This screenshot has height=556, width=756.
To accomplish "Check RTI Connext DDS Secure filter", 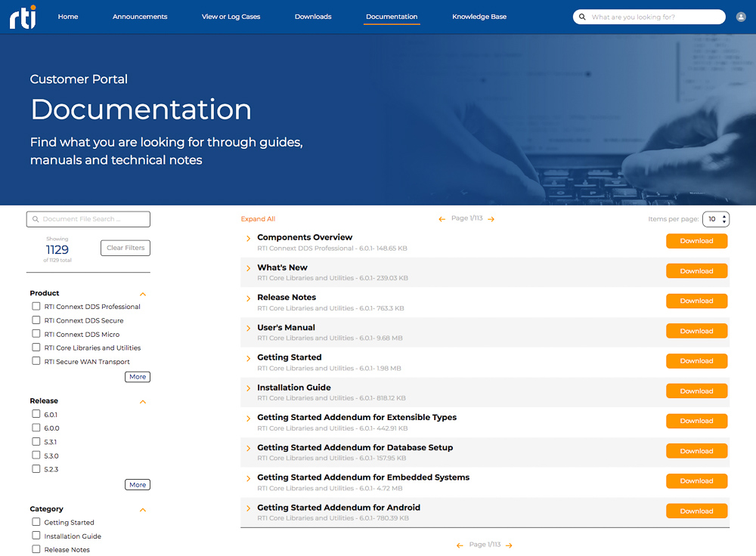I will coord(36,320).
